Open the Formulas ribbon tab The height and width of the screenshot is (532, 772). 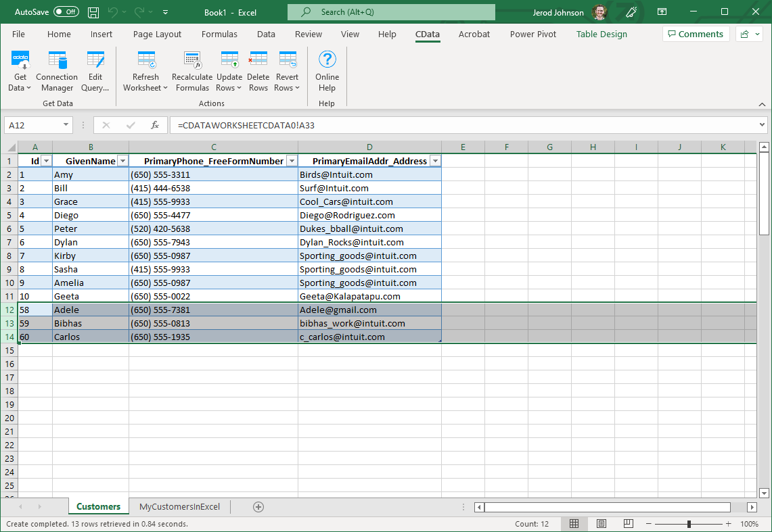[219, 34]
